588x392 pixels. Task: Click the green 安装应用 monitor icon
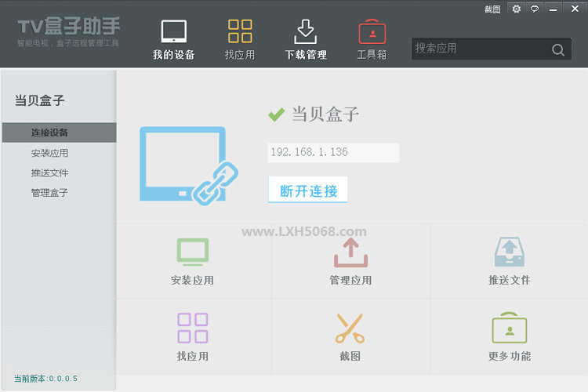pos(193,252)
